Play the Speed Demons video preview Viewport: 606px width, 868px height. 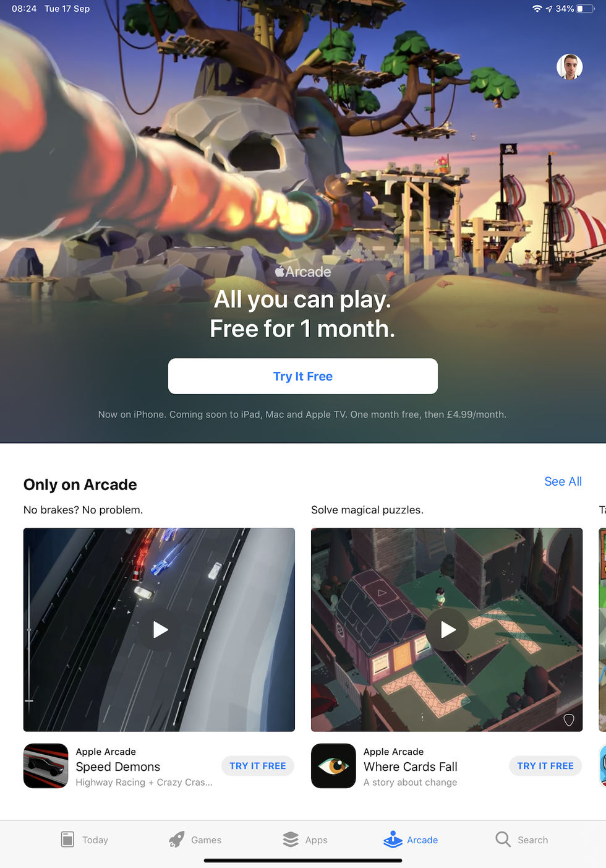(x=160, y=630)
